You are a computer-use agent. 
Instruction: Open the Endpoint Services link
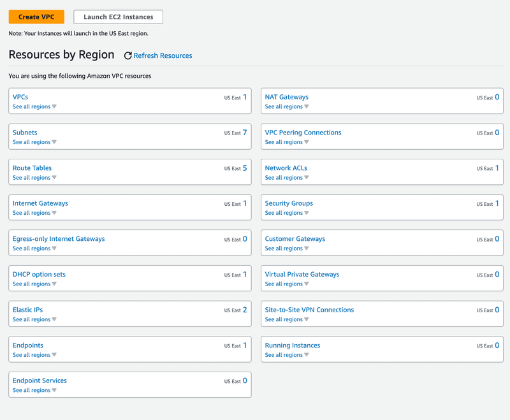coord(40,380)
